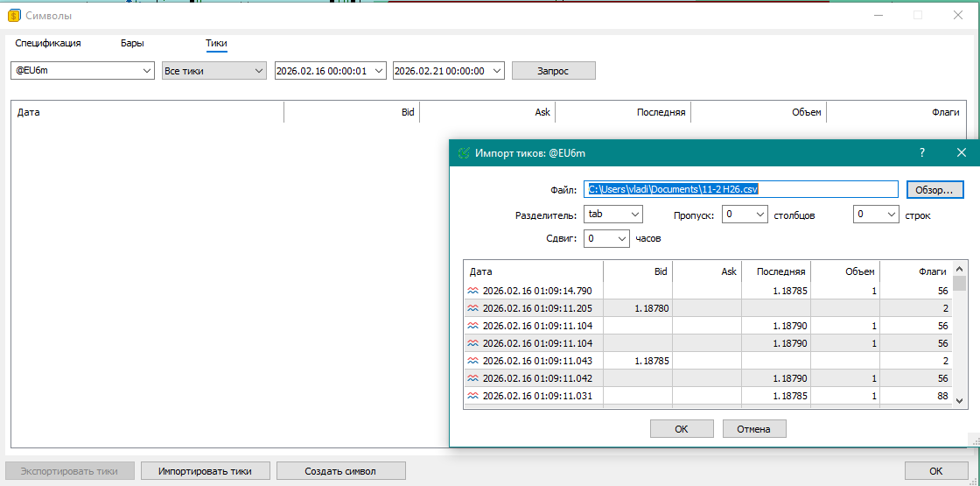Image resolution: width=980 pixels, height=486 pixels.
Task: Click the help question mark in import dialog
Action: pos(922,152)
